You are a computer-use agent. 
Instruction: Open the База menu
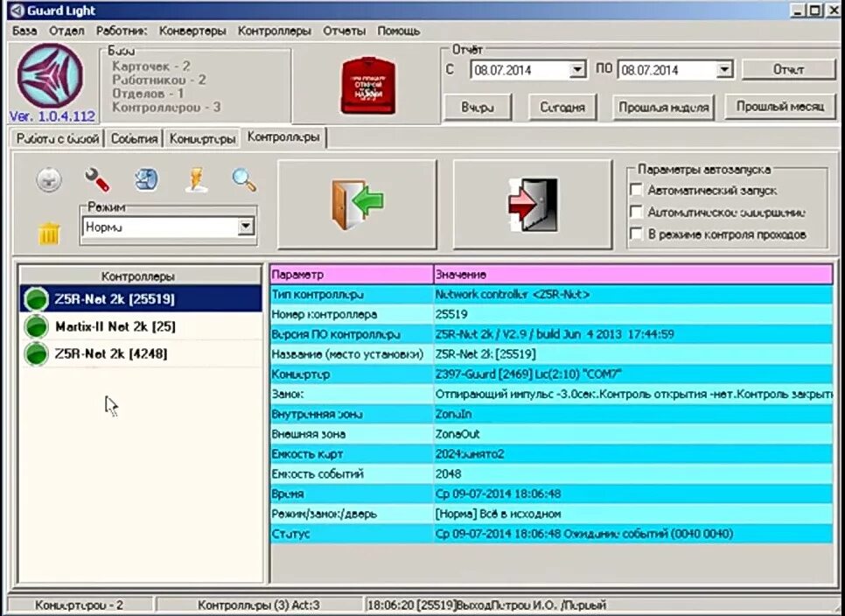(x=24, y=31)
